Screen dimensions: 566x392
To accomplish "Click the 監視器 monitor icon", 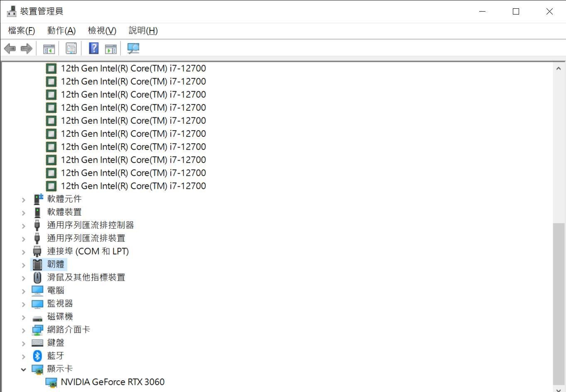I will pos(37,304).
